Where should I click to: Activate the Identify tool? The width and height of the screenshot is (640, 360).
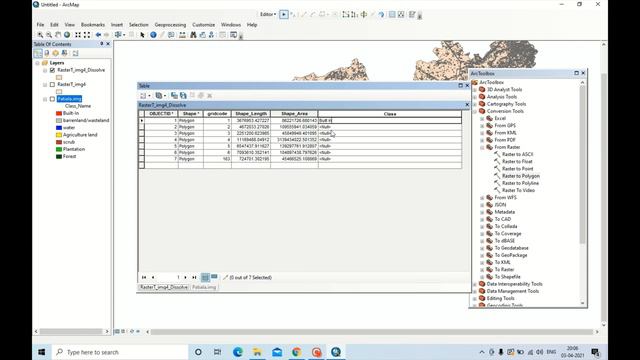point(153,35)
